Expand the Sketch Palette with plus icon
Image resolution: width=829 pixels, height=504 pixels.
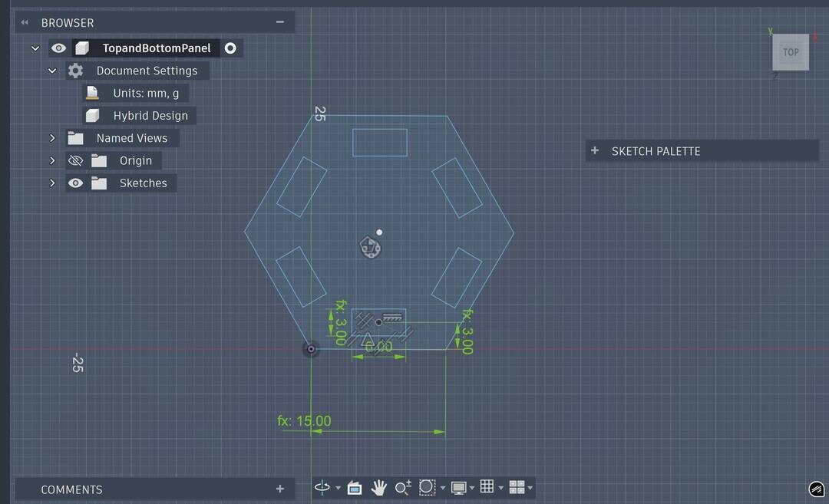pyautogui.click(x=595, y=150)
